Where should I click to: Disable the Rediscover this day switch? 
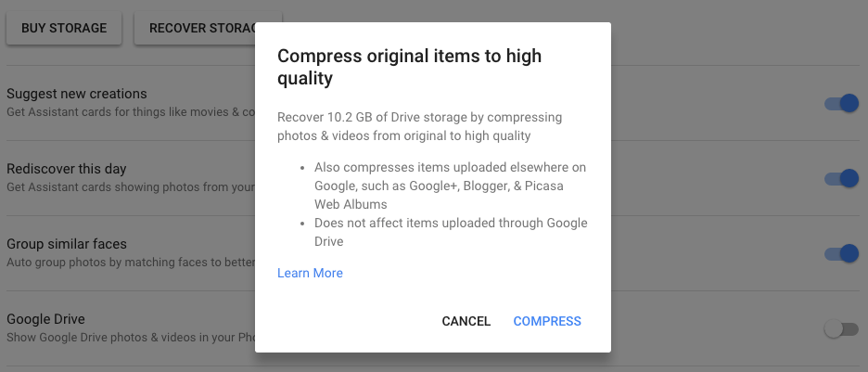tap(842, 178)
